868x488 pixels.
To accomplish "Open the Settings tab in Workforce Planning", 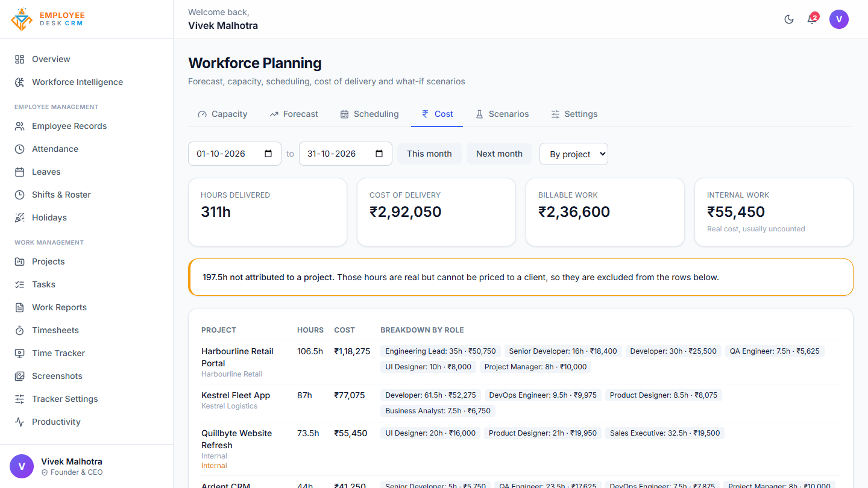I will [x=574, y=114].
